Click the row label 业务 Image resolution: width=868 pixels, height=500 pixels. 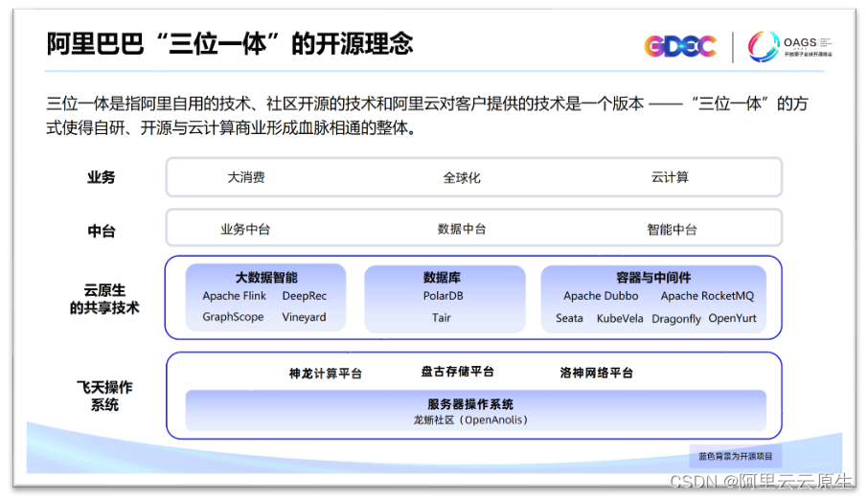102,177
